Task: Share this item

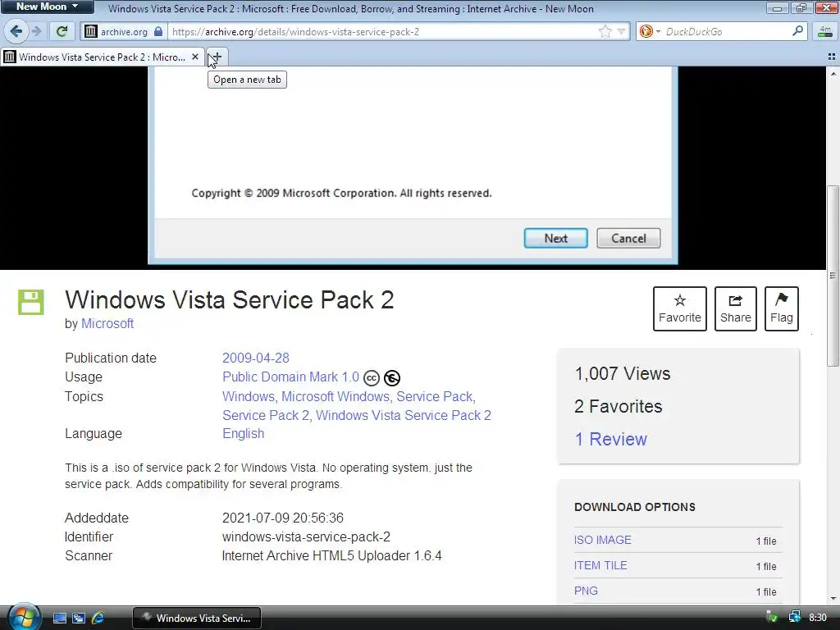Action: 736,308
